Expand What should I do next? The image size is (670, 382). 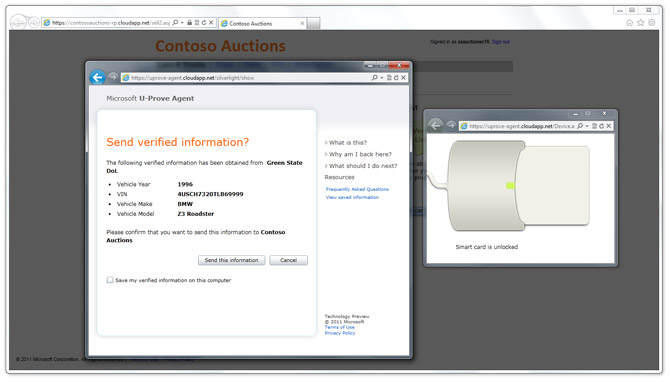(361, 166)
